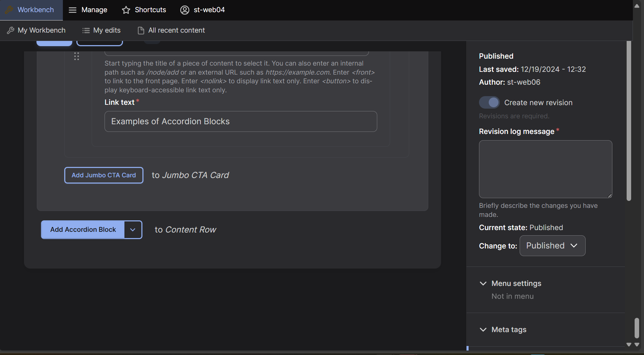The image size is (644, 355).
Task: Open dropdown arrow beside Add Accordion Block
Action: tap(133, 230)
